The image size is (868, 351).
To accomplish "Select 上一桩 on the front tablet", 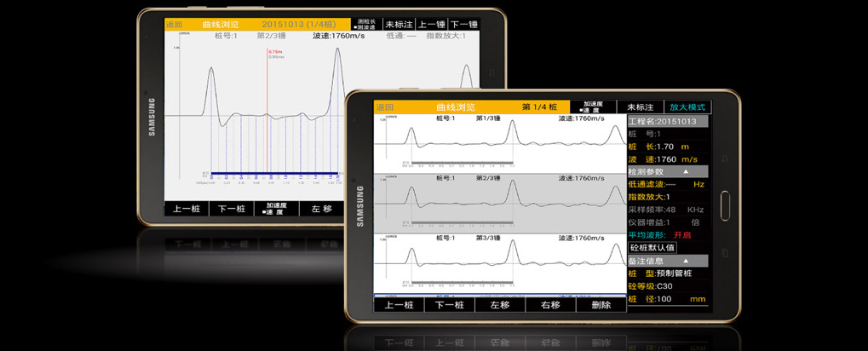I will click(400, 304).
